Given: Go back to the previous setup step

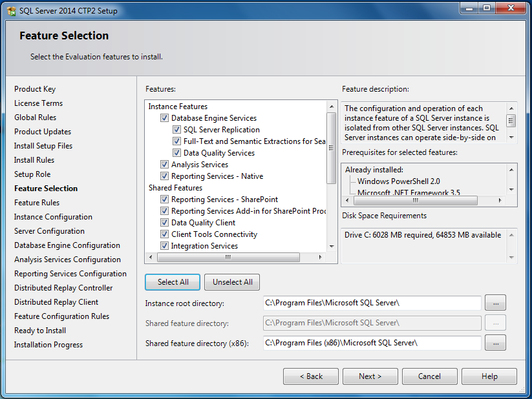Looking at the screenshot, I should pos(311,376).
